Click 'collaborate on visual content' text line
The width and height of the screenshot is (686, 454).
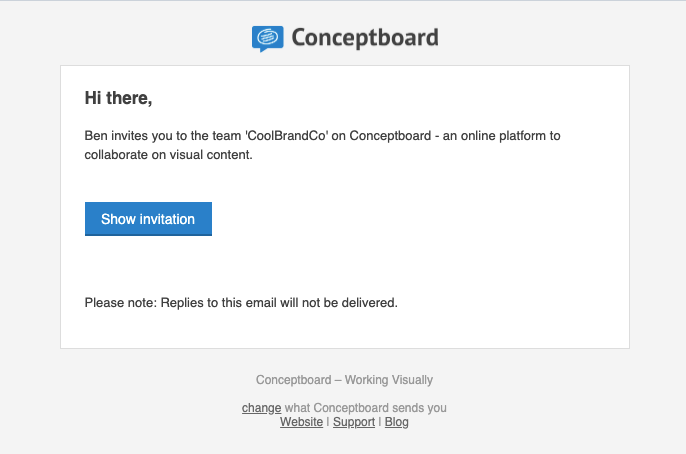point(168,155)
